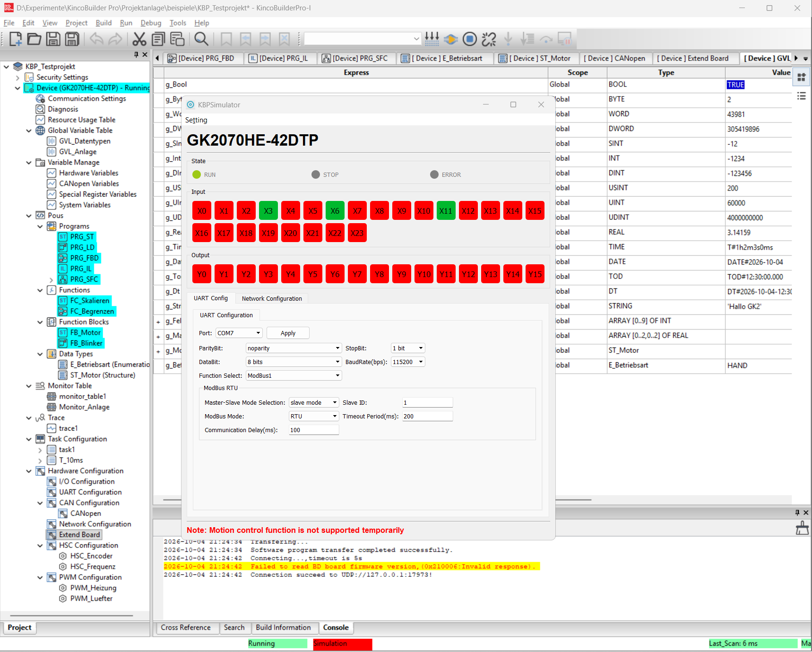Viewport: 812px width, 652px height.
Task: Click simulator output Y0 indicator
Action: pyautogui.click(x=202, y=274)
